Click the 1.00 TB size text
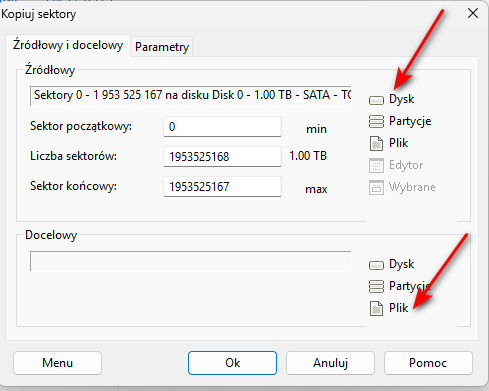This screenshot has width=489, height=391. [x=308, y=156]
